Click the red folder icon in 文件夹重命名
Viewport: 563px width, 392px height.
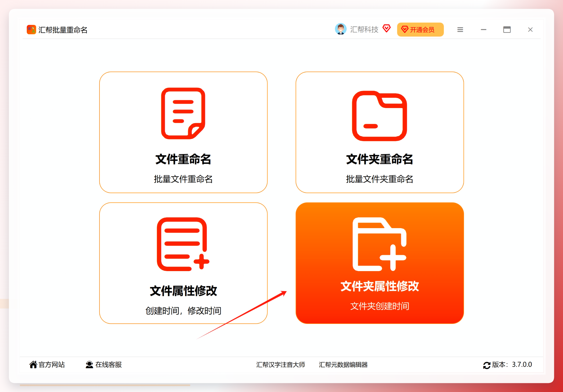[380, 116]
